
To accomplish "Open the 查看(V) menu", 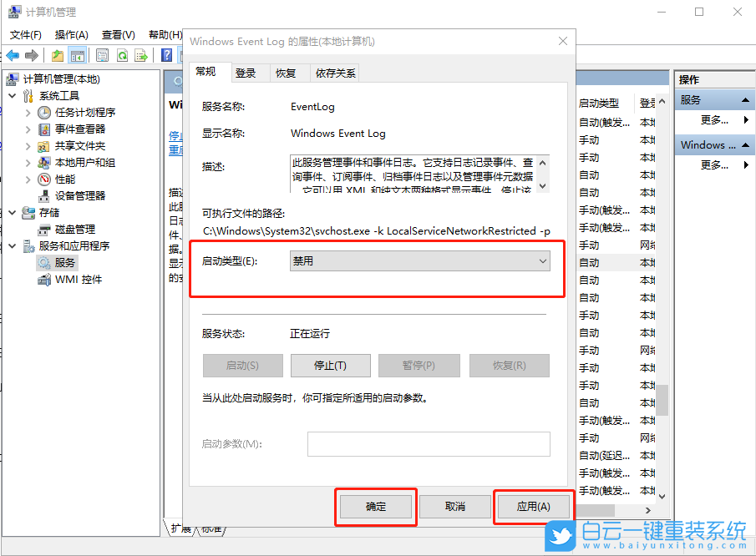I will 116,35.
